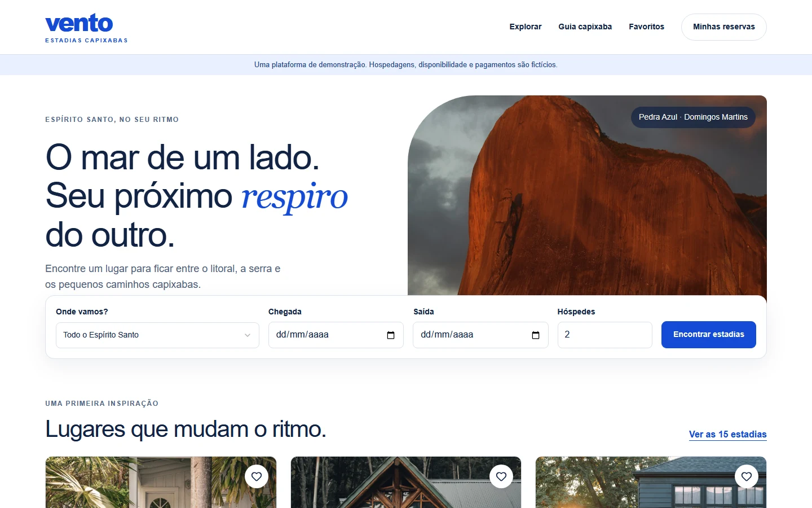The height and width of the screenshot is (508, 812).
Task: Open the dark blue house listing photo
Action: click(x=651, y=482)
